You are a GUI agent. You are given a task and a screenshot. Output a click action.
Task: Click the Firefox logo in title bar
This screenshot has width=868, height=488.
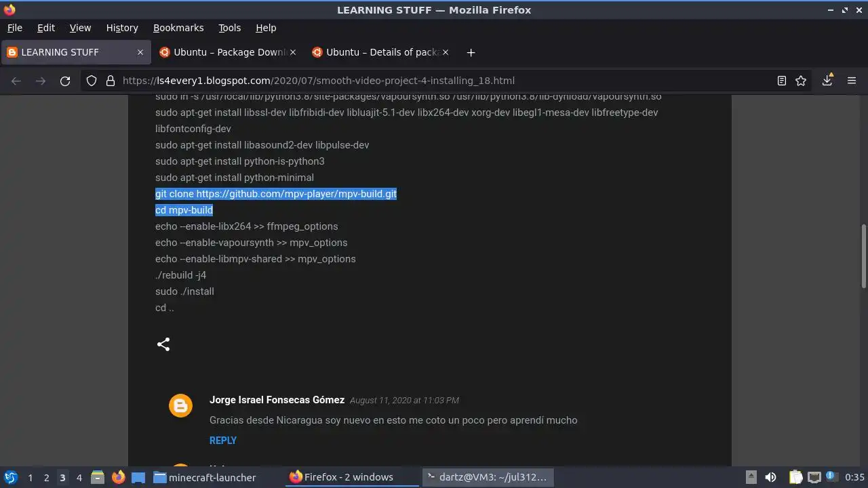click(9, 9)
